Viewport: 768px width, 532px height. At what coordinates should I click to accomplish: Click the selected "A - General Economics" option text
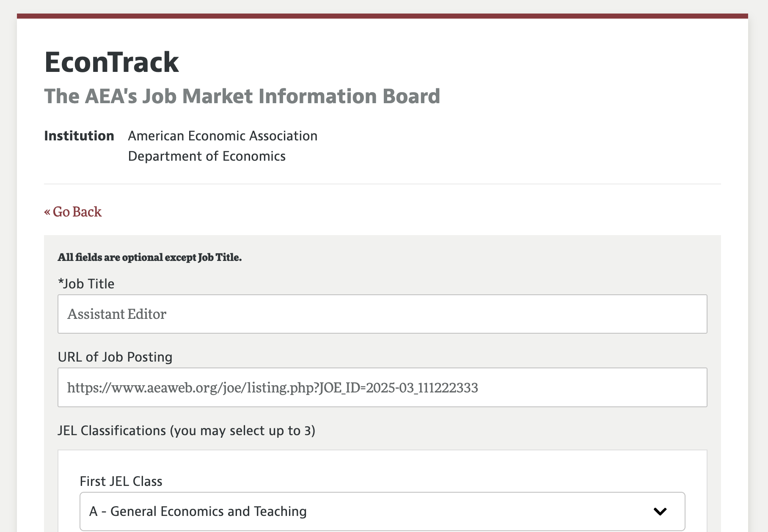(198, 512)
